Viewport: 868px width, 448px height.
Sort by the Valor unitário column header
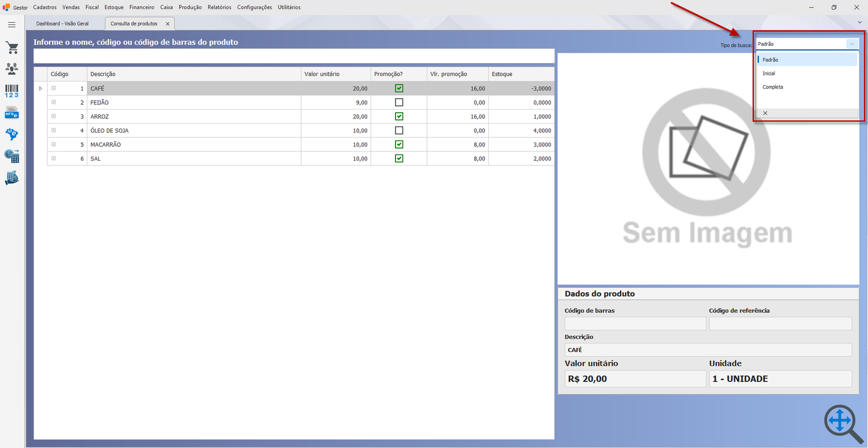click(x=336, y=74)
